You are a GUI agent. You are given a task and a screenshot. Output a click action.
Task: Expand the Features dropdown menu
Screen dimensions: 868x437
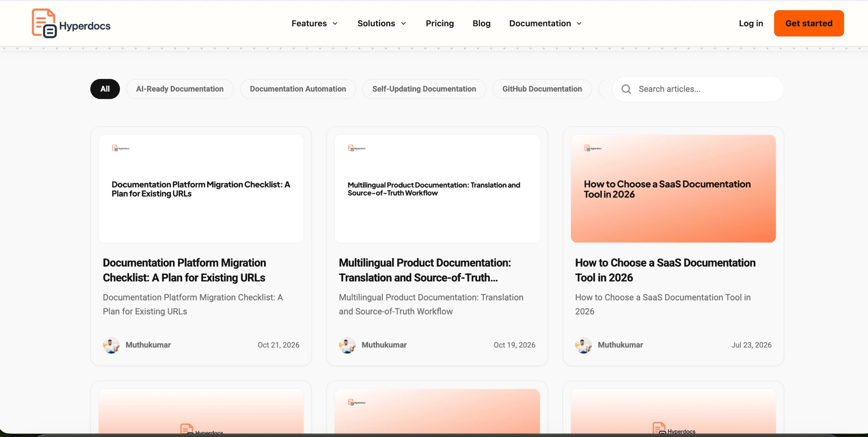coord(314,23)
